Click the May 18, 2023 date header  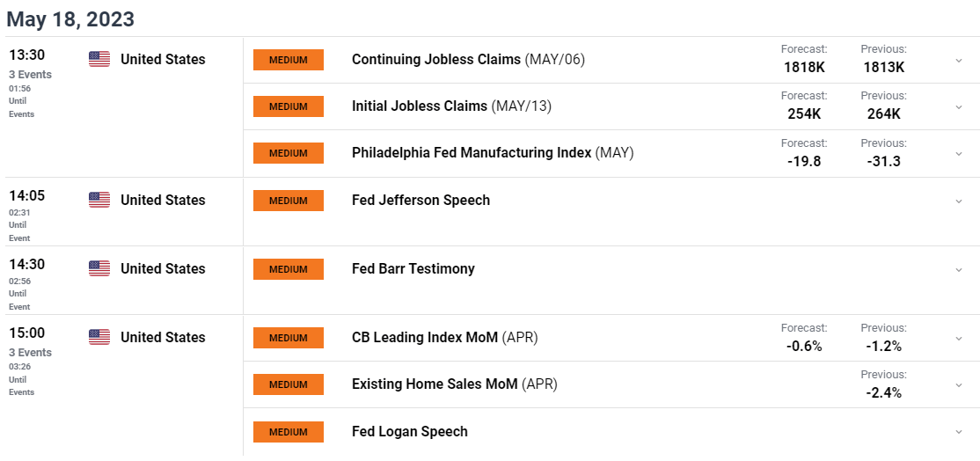70,19
